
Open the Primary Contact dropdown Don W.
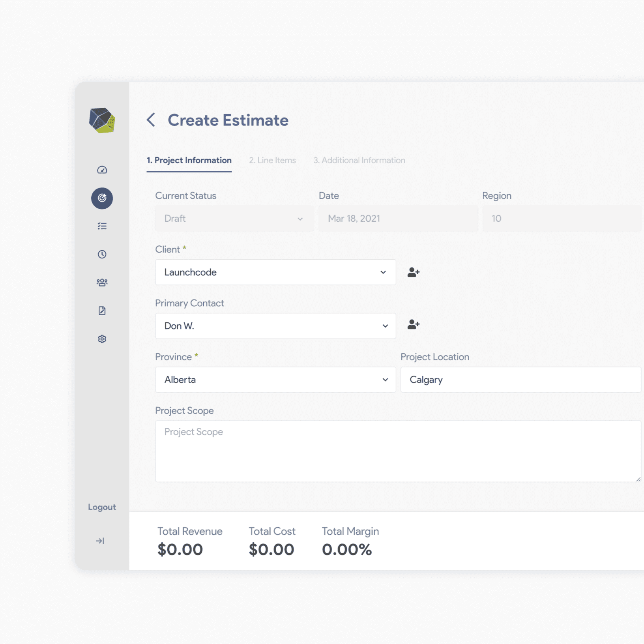point(275,326)
